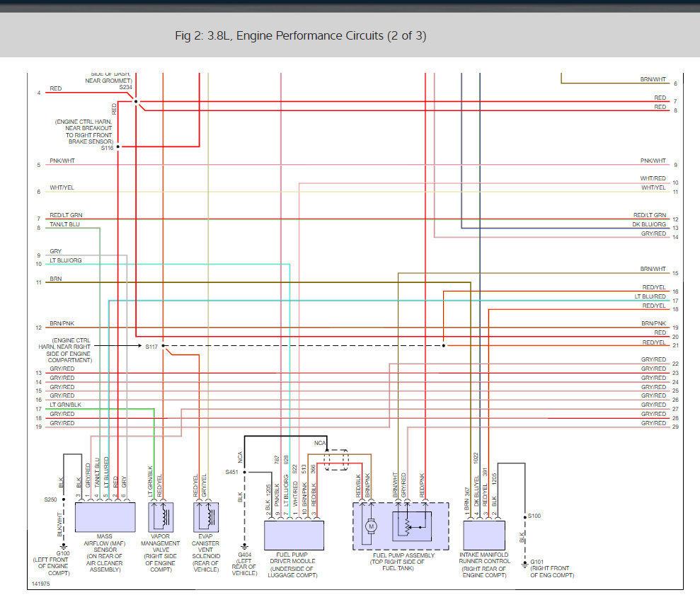Click the 'EVAP CANISTER VENT SOLENOID' caption
The image size is (700, 607).
point(206,547)
